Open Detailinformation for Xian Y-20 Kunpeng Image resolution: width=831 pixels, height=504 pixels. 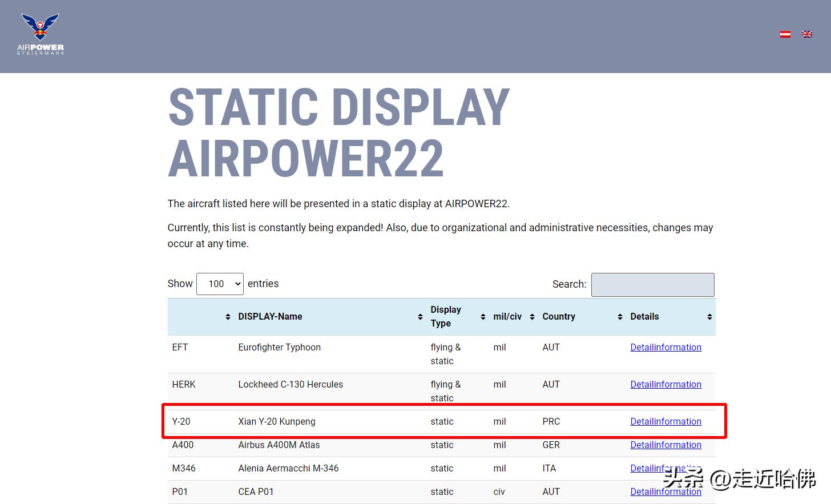click(x=665, y=421)
